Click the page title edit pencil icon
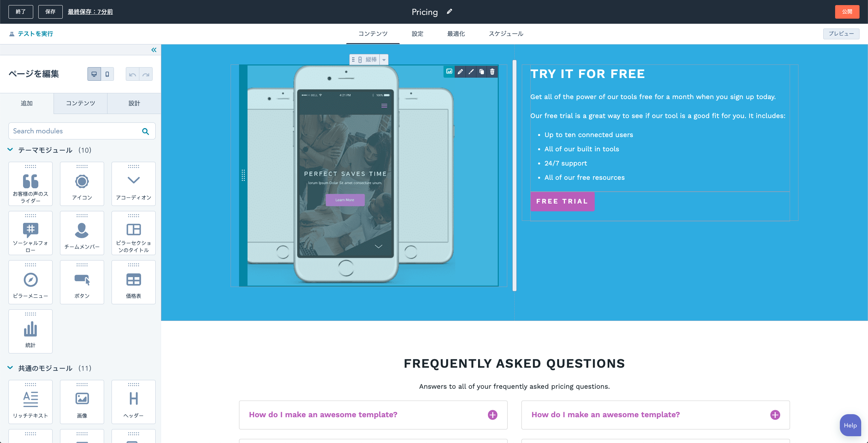Screen dimensions: 868x443 coord(450,11)
